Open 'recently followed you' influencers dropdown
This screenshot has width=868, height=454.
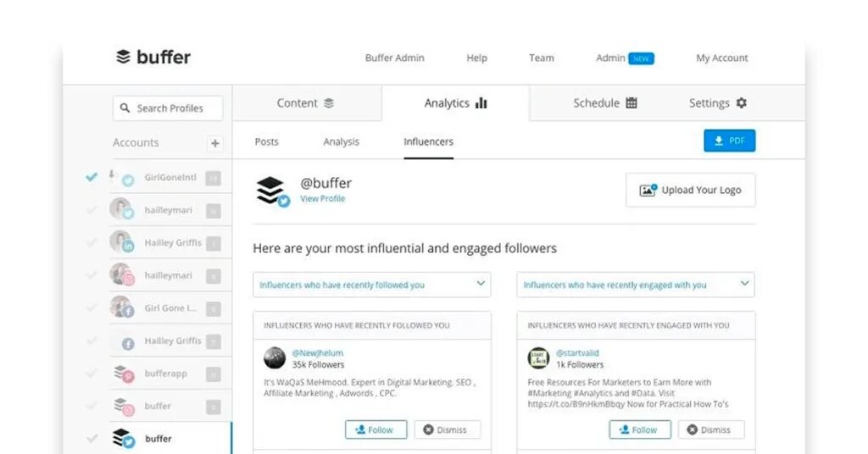pos(372,285)
